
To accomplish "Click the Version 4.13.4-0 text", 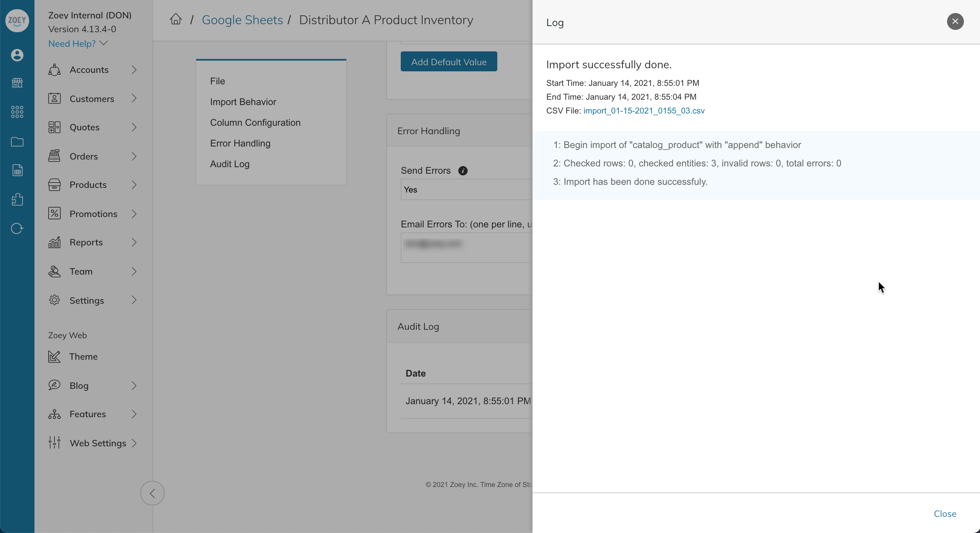I will click(82, 29).
